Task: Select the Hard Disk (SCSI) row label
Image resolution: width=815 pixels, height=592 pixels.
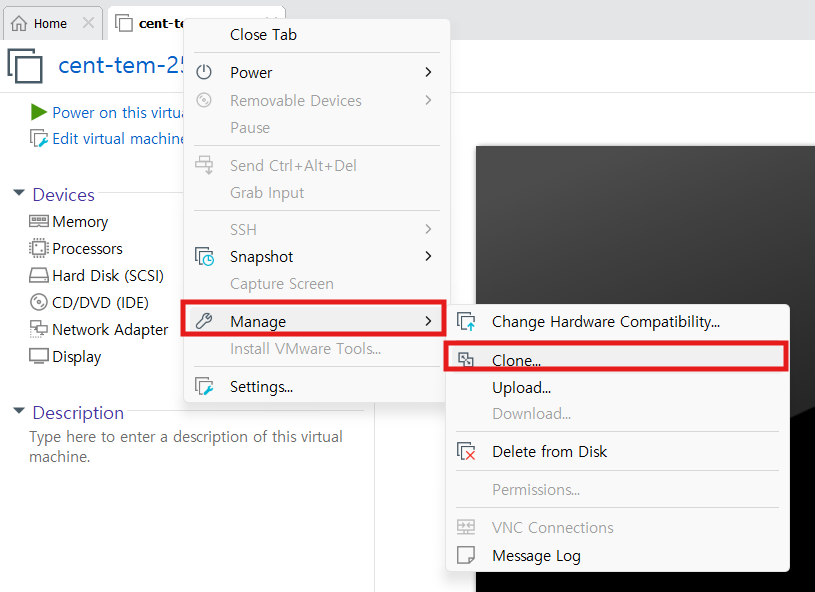Action: coord(108,275)
